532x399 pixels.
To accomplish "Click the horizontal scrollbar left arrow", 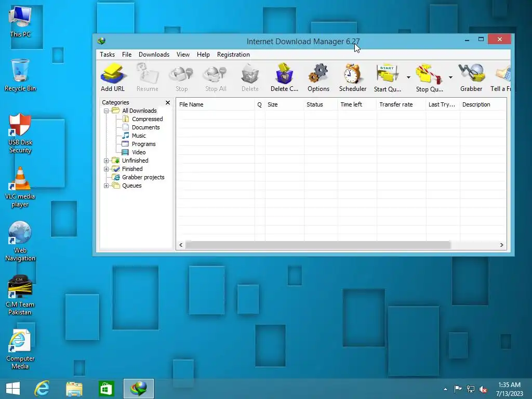I will point(181,245).
